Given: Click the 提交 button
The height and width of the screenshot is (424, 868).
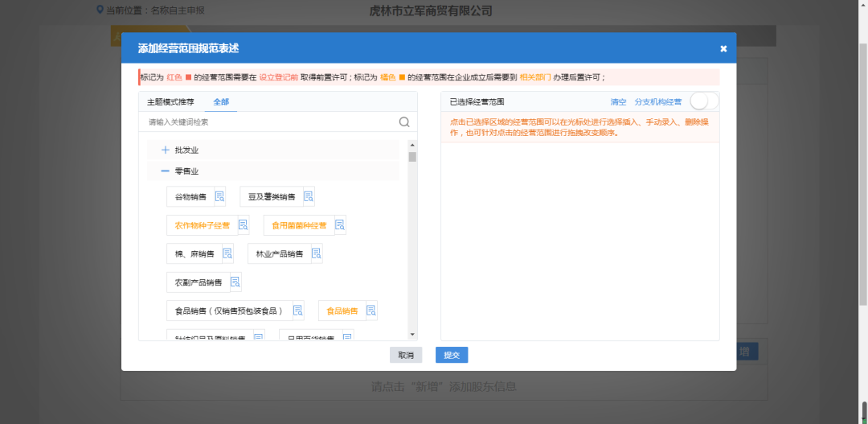Looking at the screenshot, I should click(x=452, y=356).
